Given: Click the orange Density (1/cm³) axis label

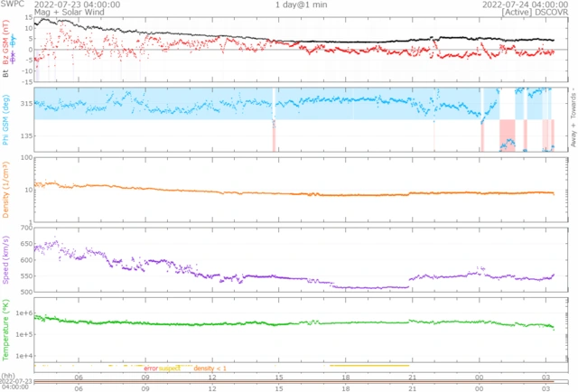Looking at the screenshot, I should coord(5,190).
